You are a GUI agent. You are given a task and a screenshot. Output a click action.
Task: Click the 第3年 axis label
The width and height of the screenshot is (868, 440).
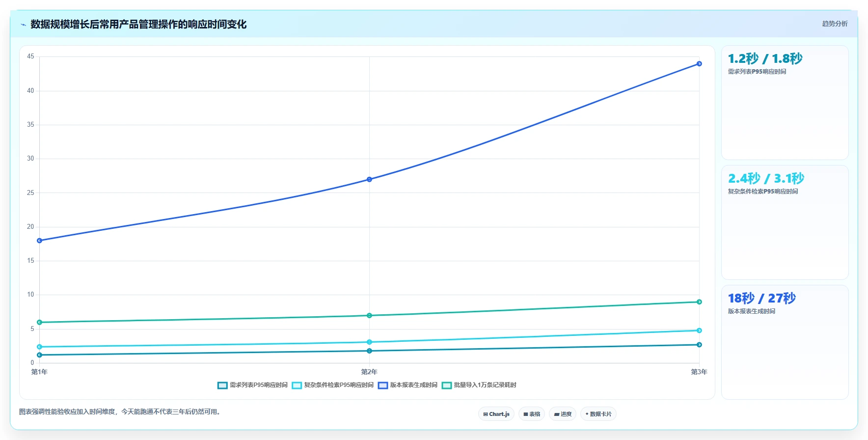[x=699, y=372]
